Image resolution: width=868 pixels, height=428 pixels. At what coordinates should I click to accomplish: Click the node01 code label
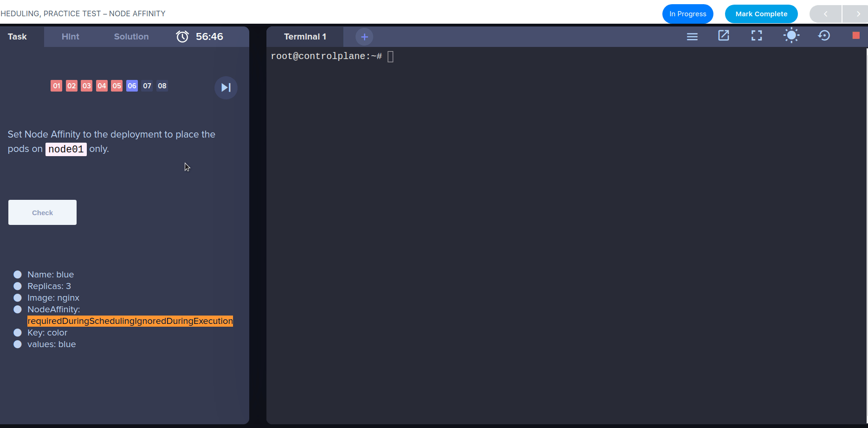[x=66, y=149]
